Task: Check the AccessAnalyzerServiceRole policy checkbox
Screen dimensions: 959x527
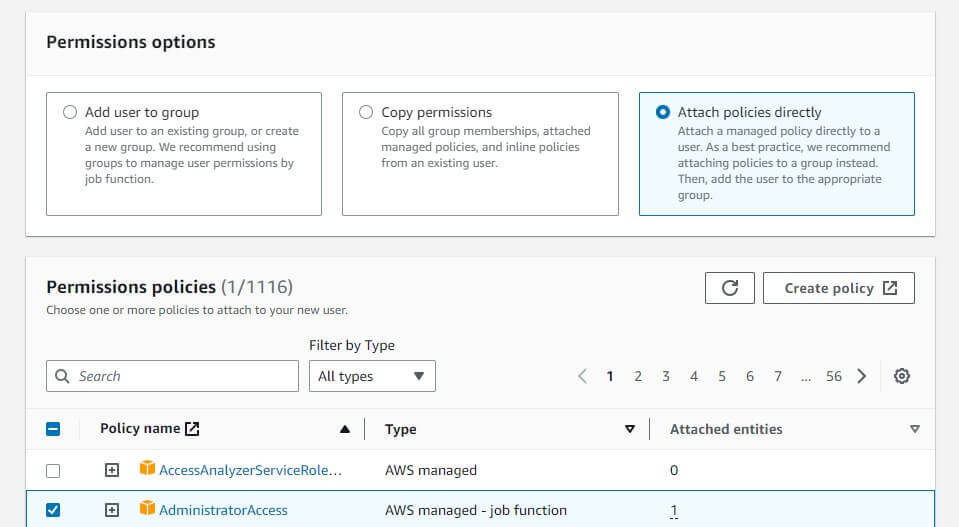Action: point(53,471)
